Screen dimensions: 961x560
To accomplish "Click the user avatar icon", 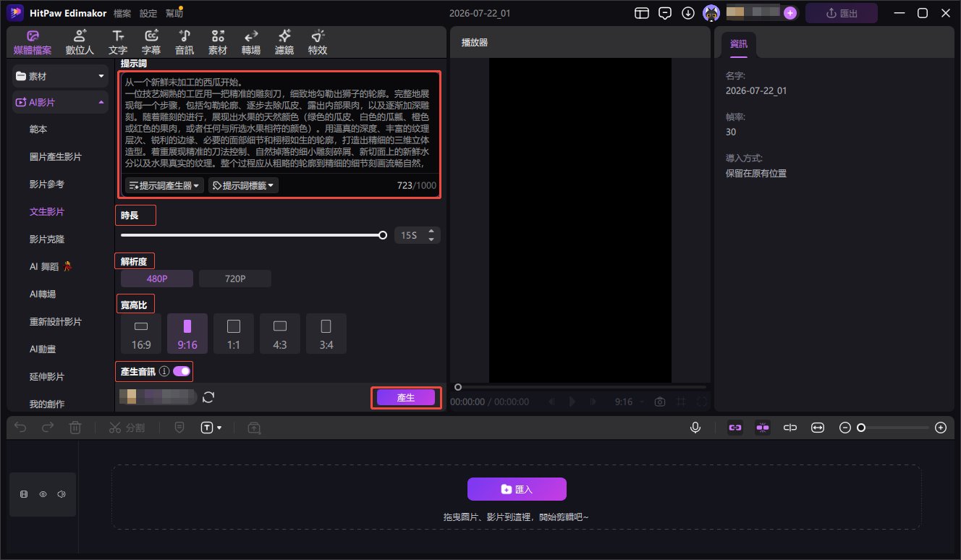I will tap(711, 13).
